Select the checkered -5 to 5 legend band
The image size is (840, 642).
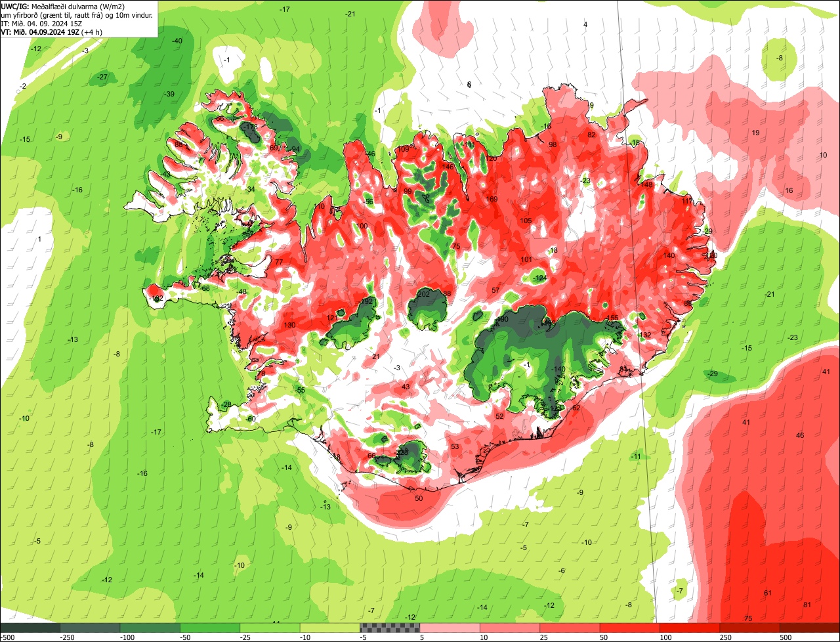pos(390,628)
